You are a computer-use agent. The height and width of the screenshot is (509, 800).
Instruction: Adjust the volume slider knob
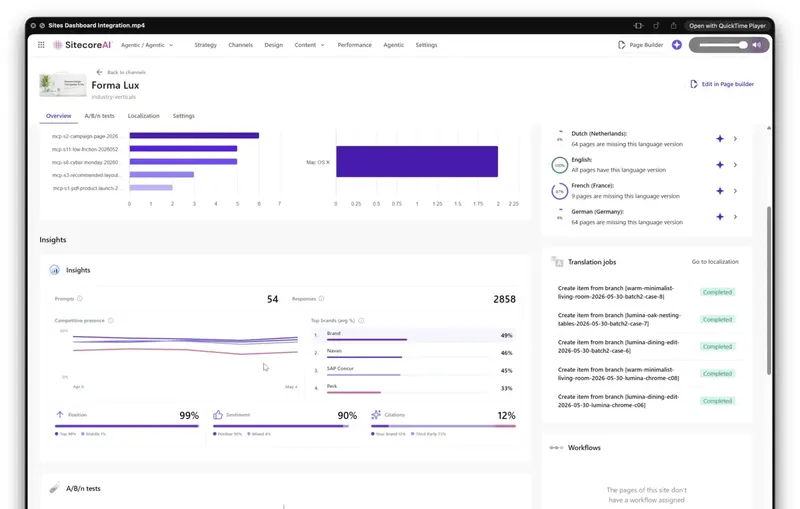[x=743, y=45]
